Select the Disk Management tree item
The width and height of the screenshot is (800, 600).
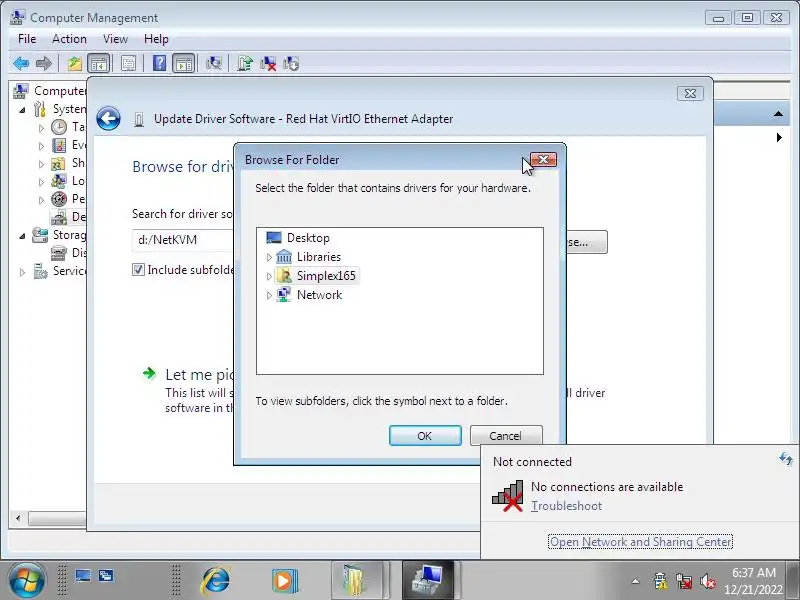pos(68,253)
